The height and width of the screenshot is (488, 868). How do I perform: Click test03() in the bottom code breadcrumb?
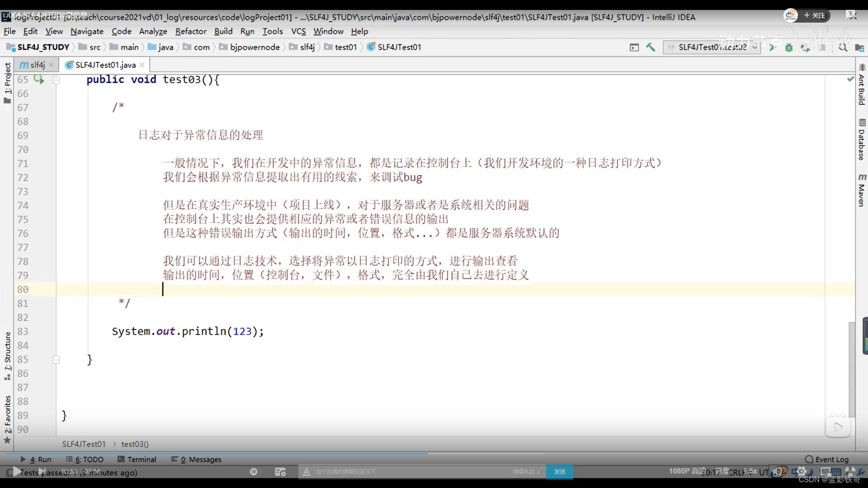(x=135, y=444)
